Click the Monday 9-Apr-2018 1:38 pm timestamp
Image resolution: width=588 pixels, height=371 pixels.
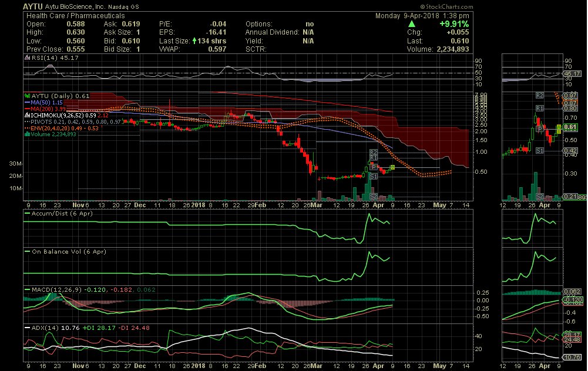[x=422, y=16]
